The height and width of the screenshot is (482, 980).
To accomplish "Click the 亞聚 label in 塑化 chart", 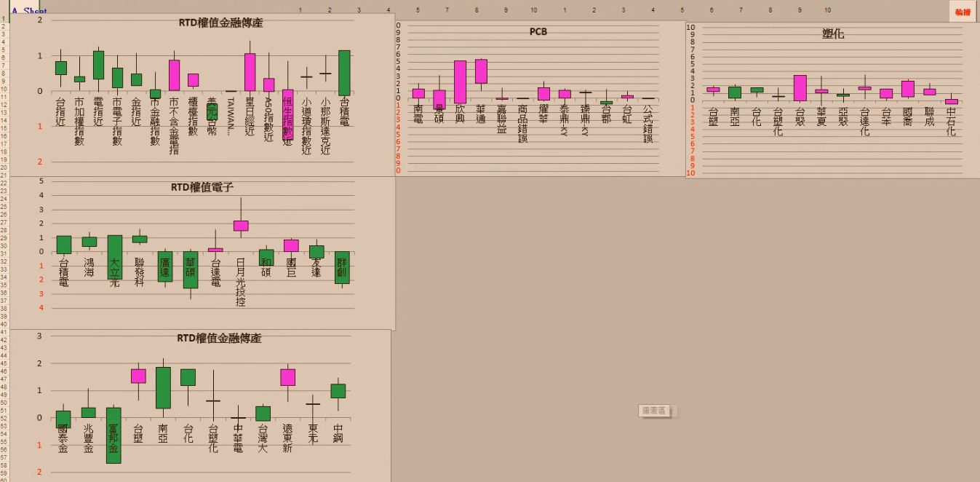I will click(843, 116).
